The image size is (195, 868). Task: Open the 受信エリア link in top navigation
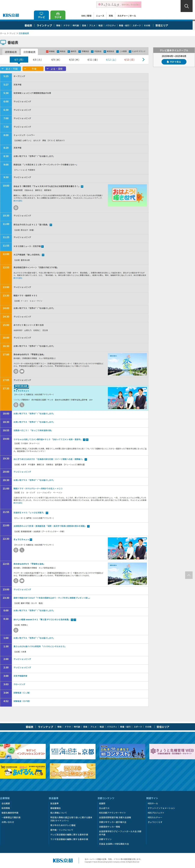[x=161, y=26]
